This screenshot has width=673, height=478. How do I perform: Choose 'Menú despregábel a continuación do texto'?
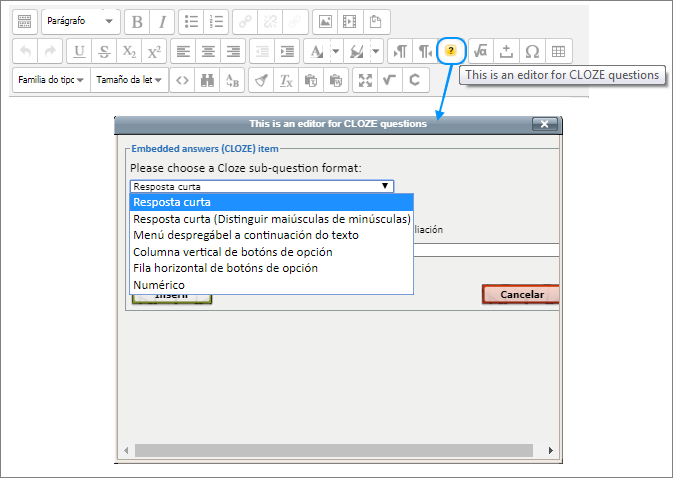pyautogui.click(x=246, y=235)
